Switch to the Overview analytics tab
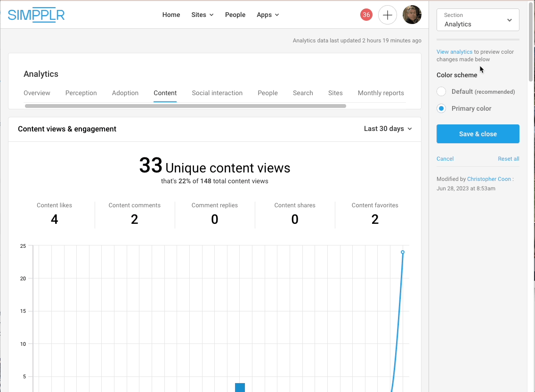 point(37,93)
